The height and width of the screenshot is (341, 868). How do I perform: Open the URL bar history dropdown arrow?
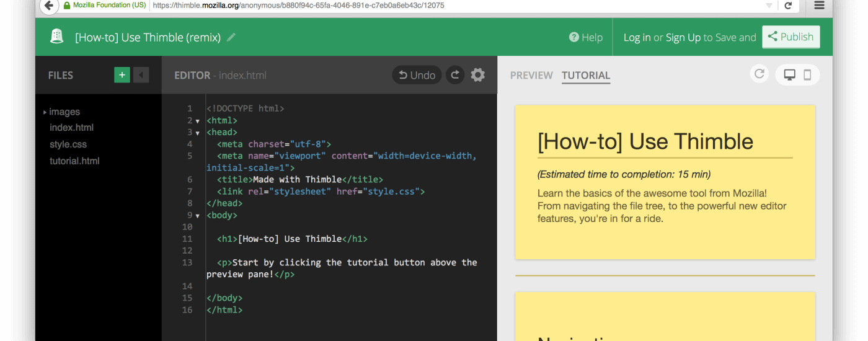point(769,6)
